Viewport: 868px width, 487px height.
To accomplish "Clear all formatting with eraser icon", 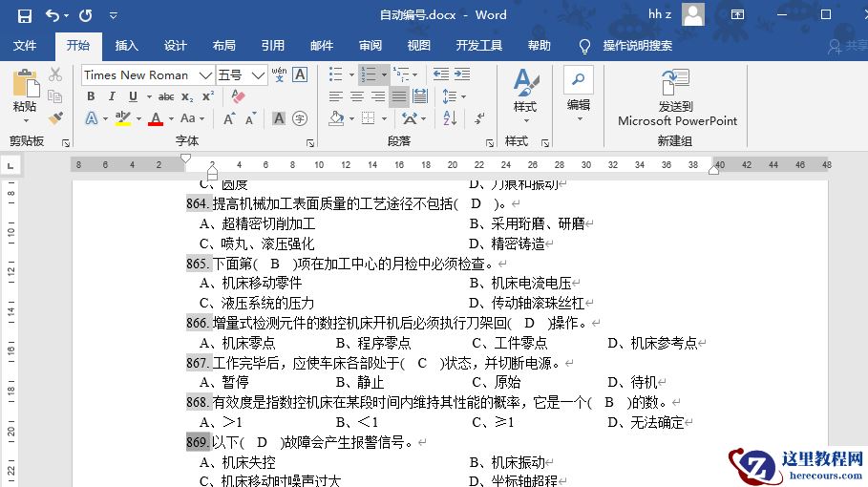I will (238, 96).
